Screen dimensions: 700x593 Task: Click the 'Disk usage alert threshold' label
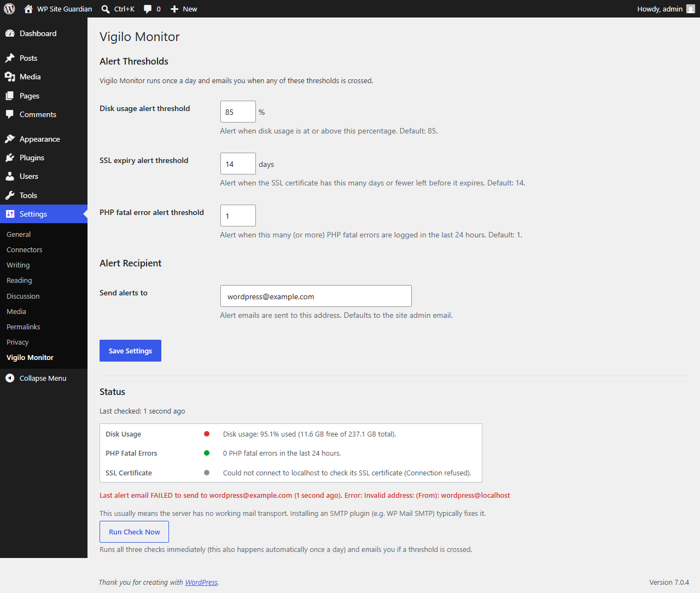coord(145,108)
